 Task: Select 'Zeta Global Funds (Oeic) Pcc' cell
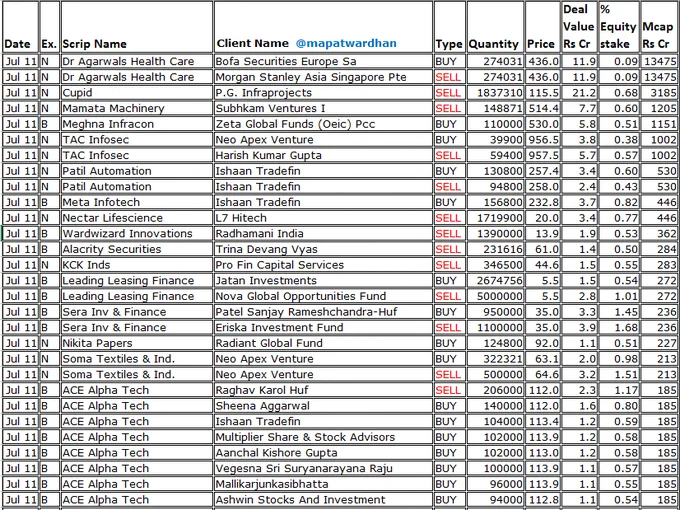(x=323, y=124)
